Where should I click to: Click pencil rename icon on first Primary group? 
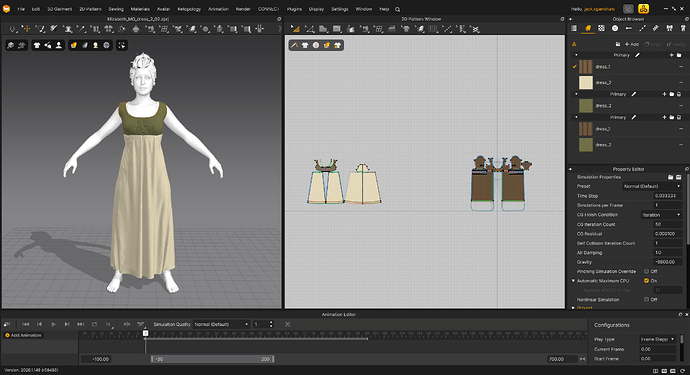click(637, 55)
